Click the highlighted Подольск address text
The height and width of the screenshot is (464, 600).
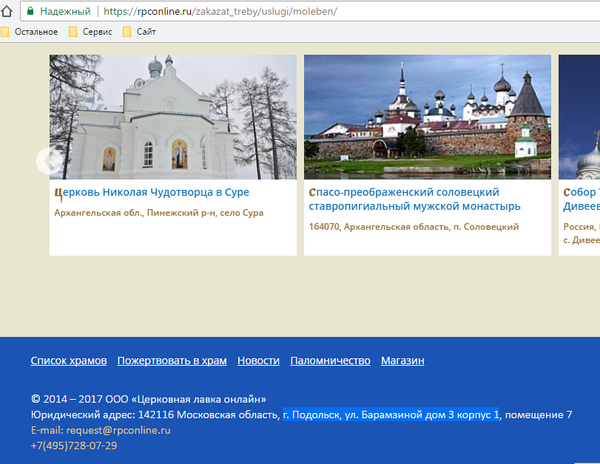pyautogui.click(x=390, y=415)
